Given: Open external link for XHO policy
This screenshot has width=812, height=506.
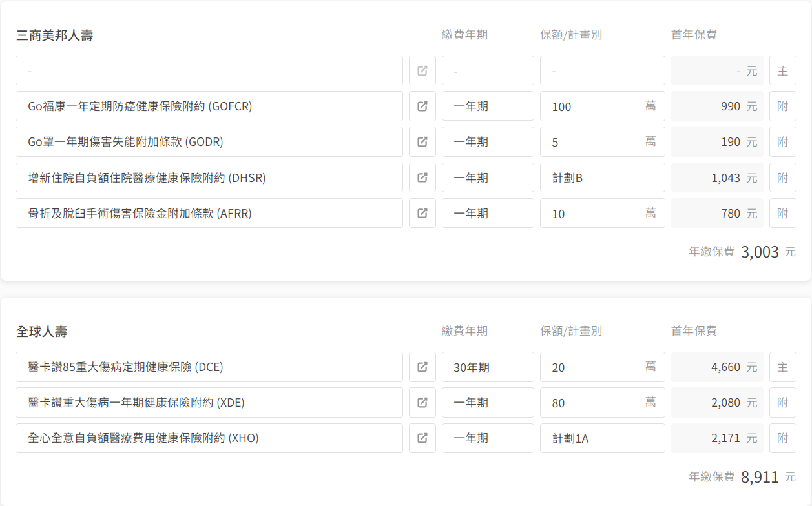Looking at the screenshot, I should (422, 438).
